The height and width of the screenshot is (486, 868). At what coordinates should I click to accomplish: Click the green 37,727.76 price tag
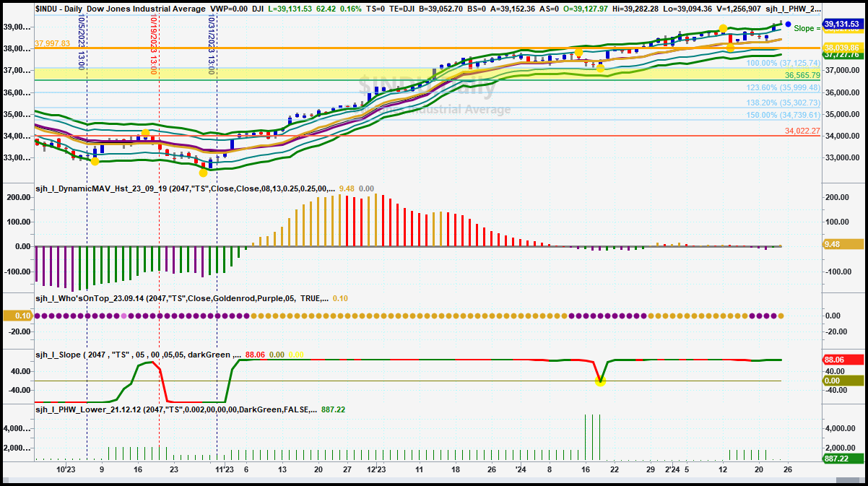843,54
